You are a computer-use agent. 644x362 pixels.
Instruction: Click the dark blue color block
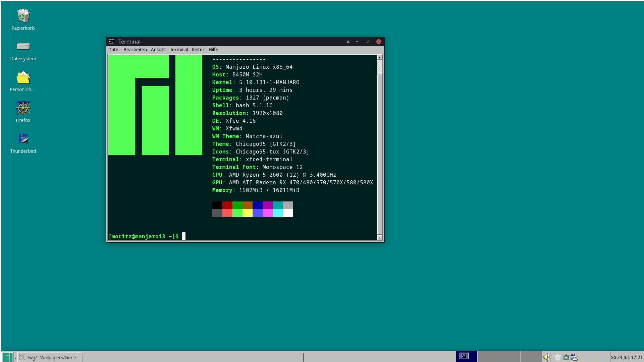(258, 205)
